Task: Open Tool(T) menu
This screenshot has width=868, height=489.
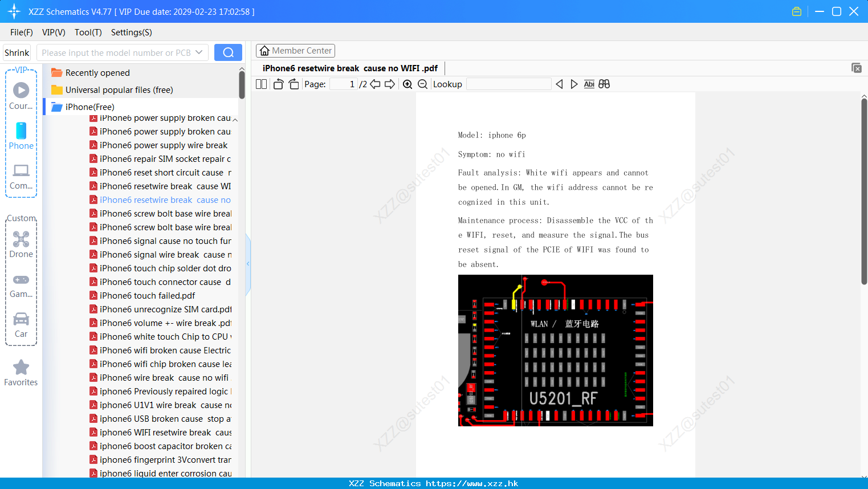Action: point(88,32)
